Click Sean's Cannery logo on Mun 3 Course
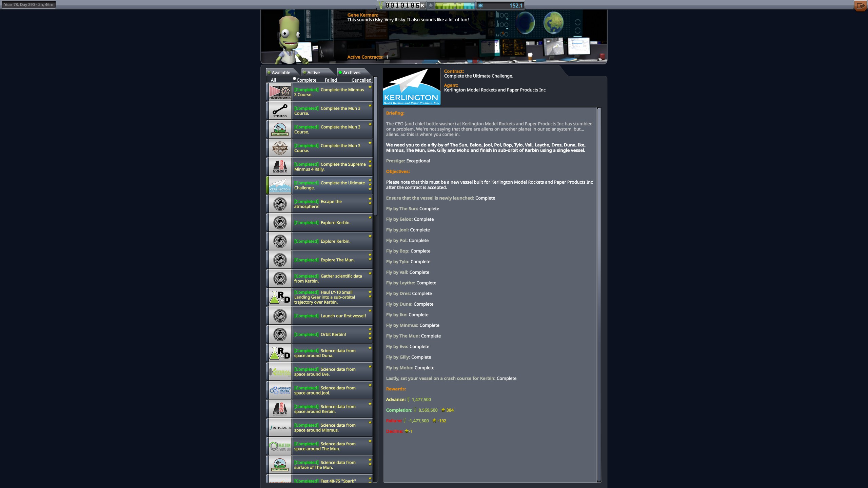 280,129
